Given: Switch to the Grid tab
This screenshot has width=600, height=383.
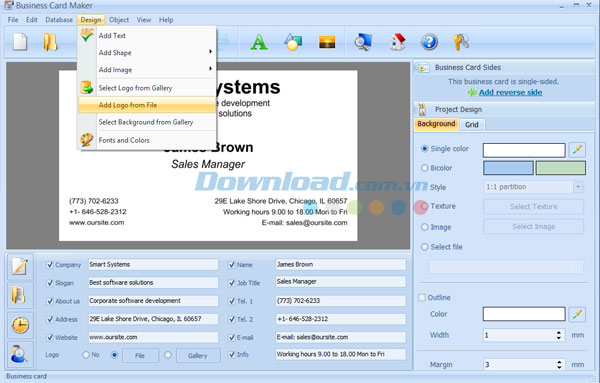Looking at the screenshot, I should click(x=471, y=125).
